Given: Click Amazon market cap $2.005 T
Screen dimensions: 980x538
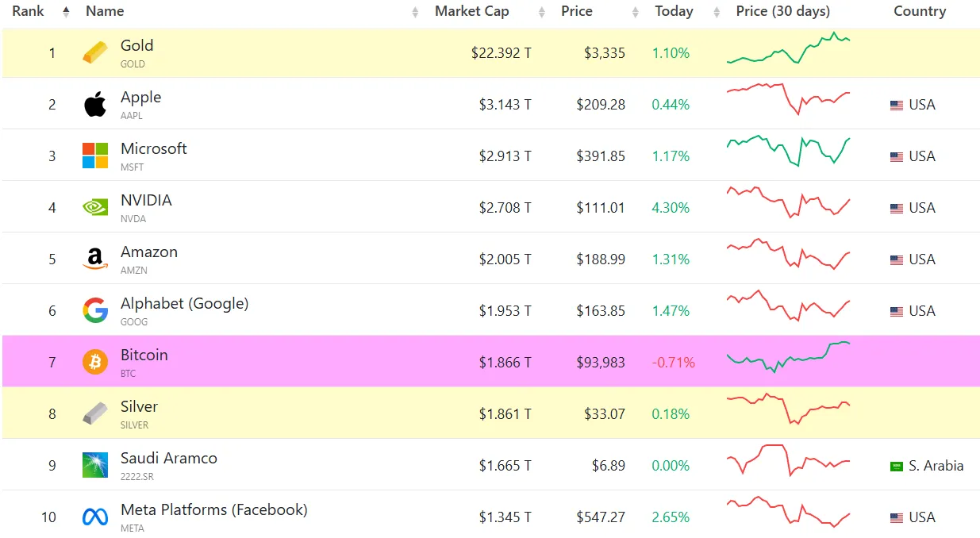Looking at the screenshot, I should coord(505,259).
